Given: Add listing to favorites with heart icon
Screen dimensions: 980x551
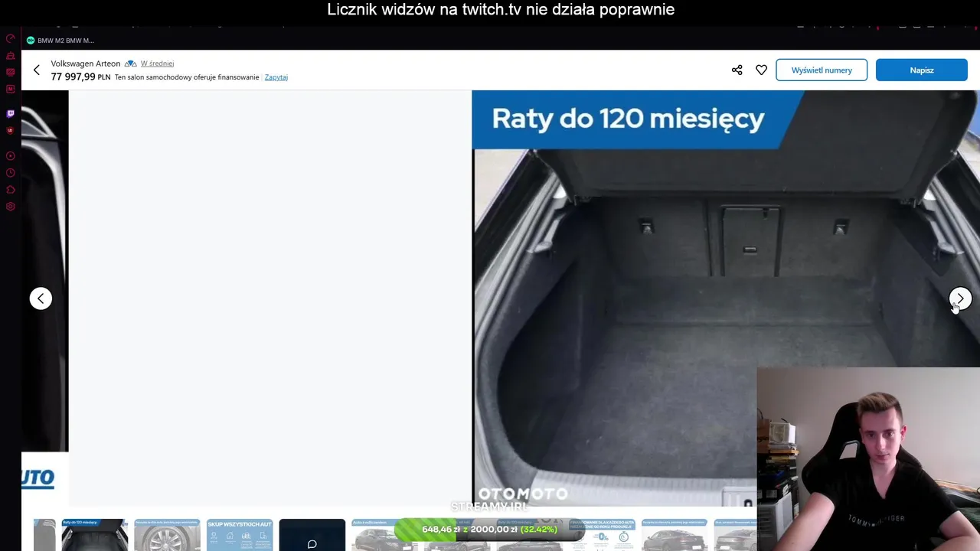Looking at the screenshot, I should click(x=761, y=70).
